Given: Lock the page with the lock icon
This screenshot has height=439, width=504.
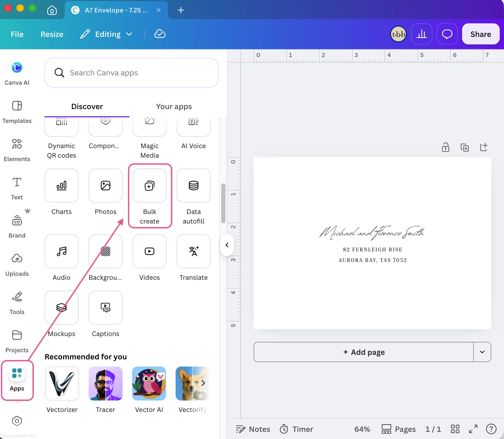Looking at the screenshot, I should tap(446, 147).
